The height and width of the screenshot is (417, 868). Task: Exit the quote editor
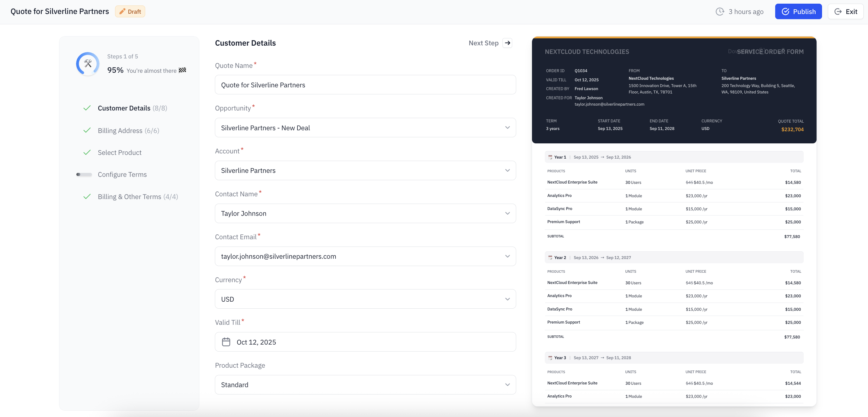(x=845, y=12)
